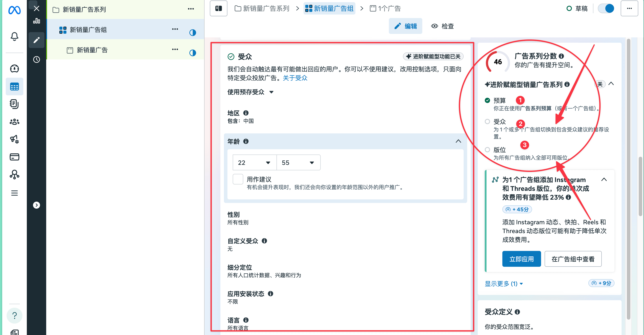Viewport: 644px width, 335px height.
Task: Open the audiences people icon in sidebar
Action: click(14, 122)
